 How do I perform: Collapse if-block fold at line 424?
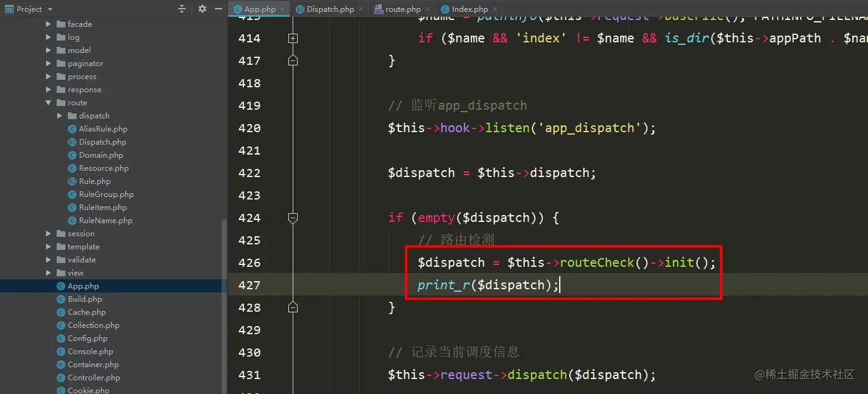(293, 218)
